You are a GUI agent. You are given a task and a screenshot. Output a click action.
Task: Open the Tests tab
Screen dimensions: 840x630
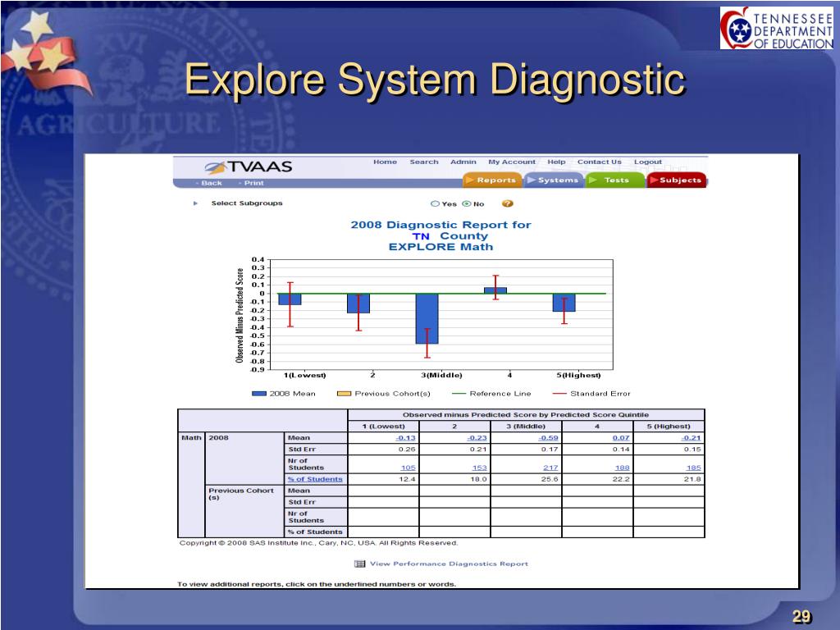tap(615, 180)
